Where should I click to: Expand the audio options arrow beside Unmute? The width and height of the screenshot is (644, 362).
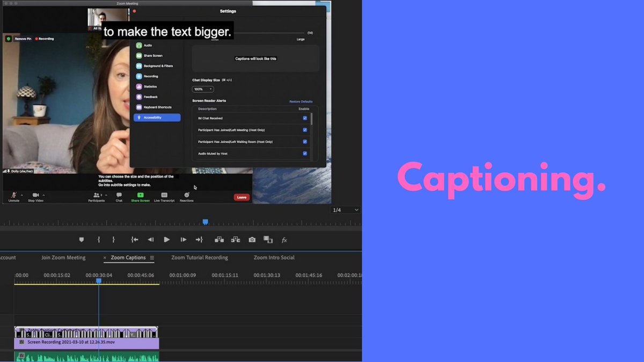coord(23,195)
